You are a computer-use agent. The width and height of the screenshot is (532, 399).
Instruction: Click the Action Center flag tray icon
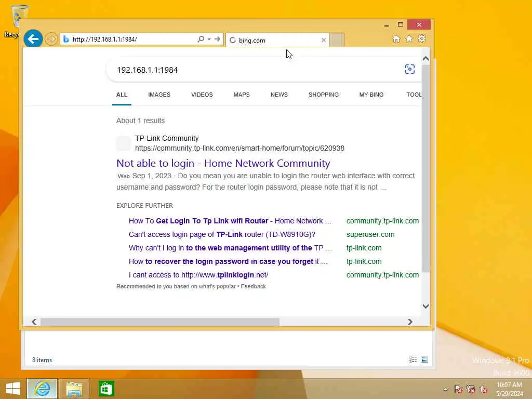pyautogui.click(x=458, y=389)
